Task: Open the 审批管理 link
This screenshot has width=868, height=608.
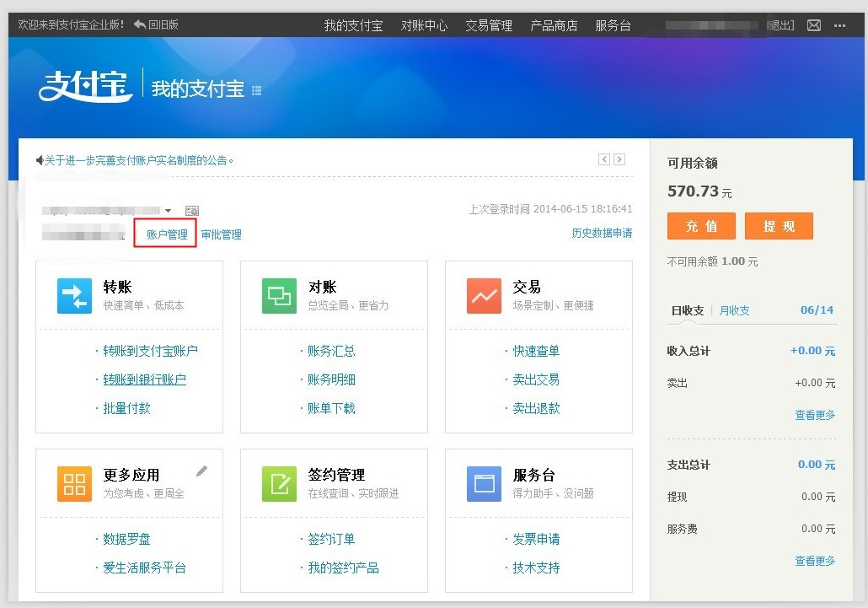Action: (x=222, y=234)
